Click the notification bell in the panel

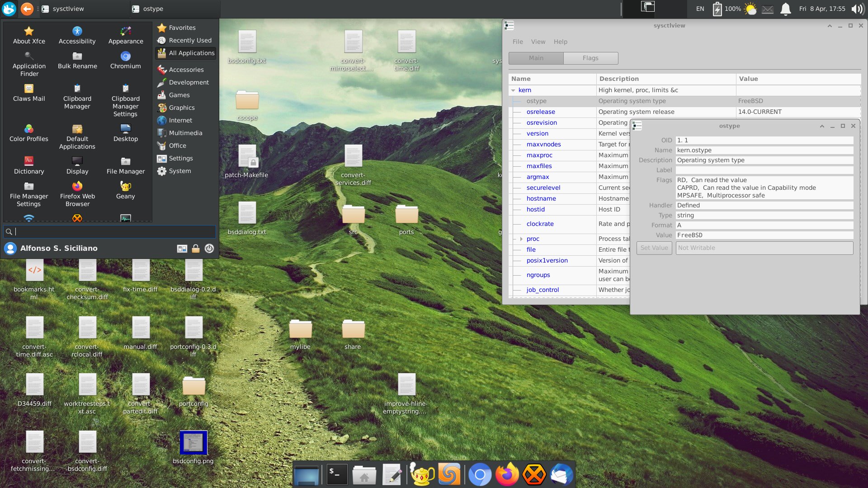(x=786, y=9)
